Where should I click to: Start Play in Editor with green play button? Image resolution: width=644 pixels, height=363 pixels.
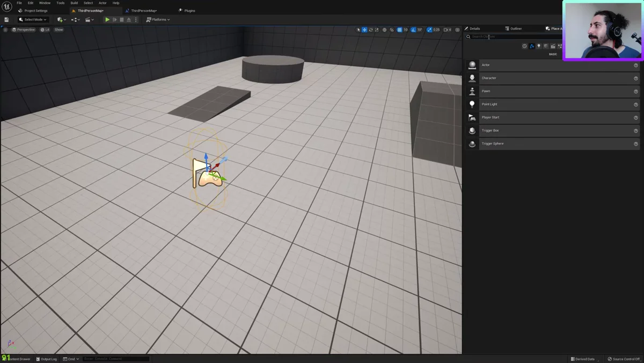107,19
